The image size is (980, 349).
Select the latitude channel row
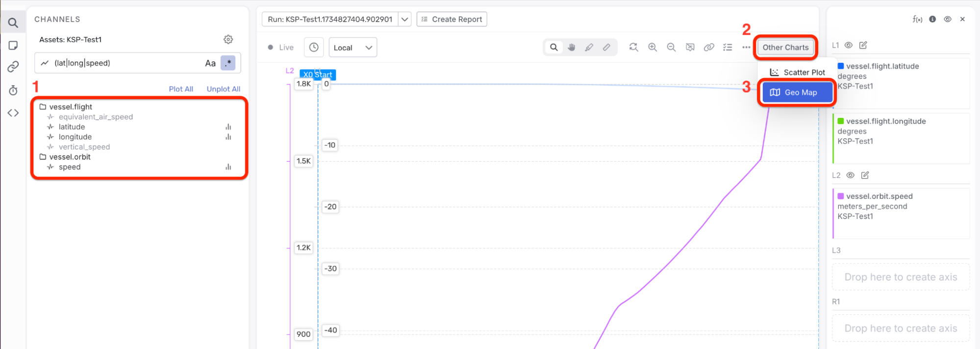click(139, 127)
